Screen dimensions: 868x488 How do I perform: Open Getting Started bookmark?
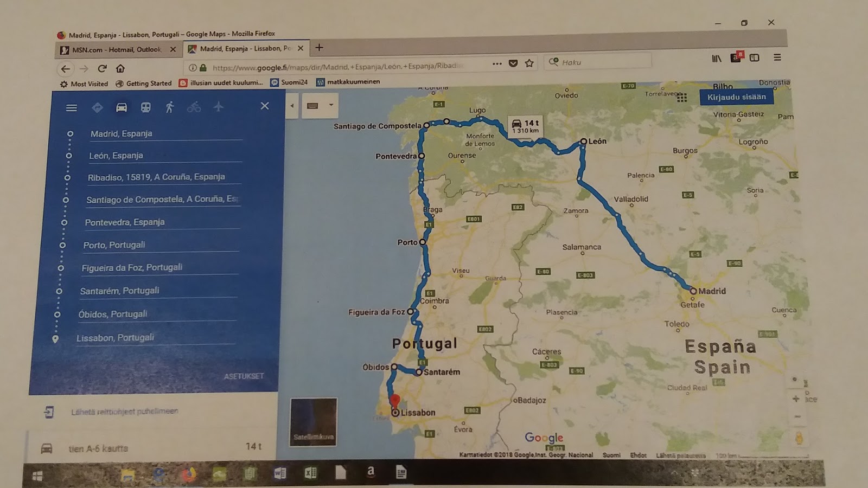point(144,84)
